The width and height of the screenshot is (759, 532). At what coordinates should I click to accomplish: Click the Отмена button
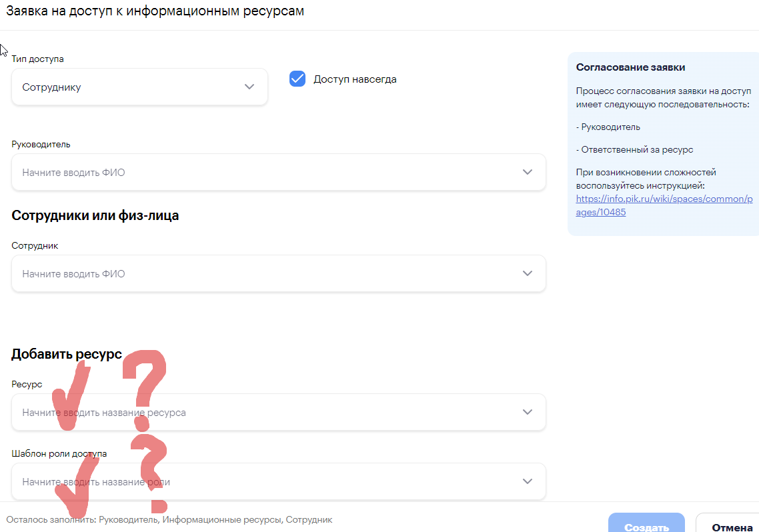tap(730, 525)
